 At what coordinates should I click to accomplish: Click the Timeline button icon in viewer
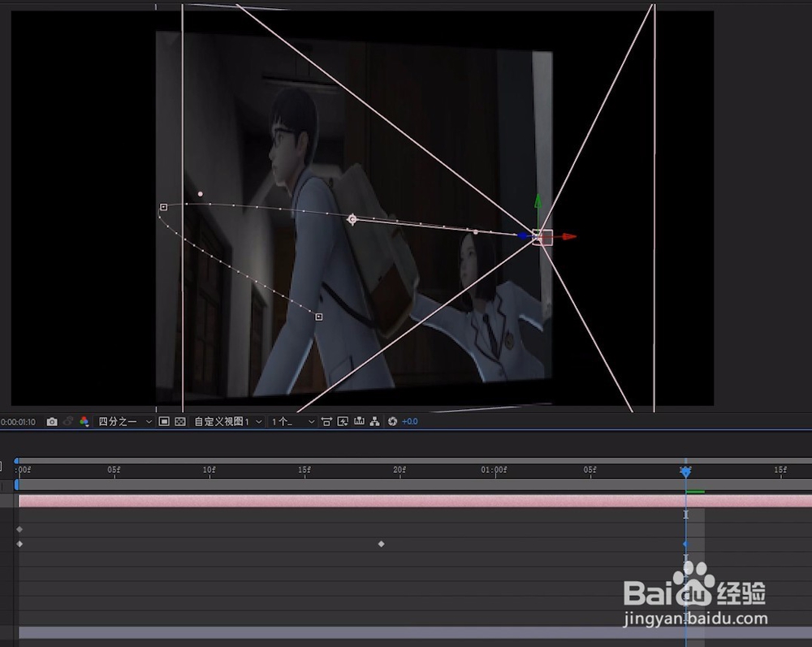pos(359,422)
